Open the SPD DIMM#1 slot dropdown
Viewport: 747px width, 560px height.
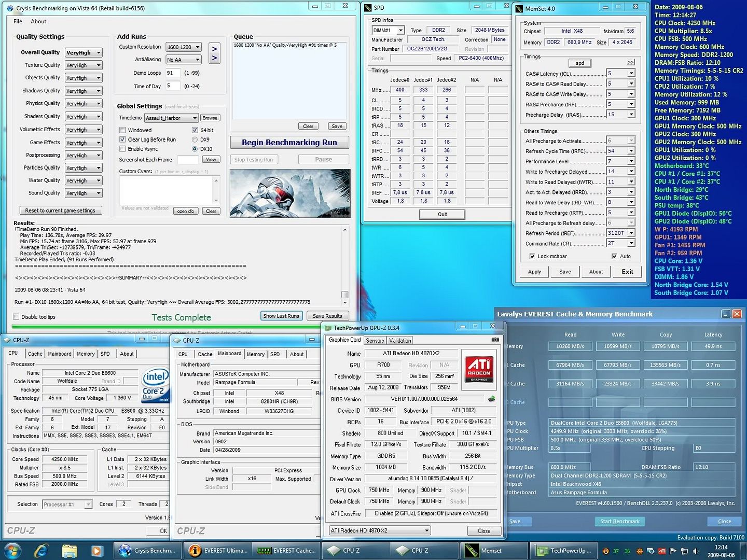[x=388, y=30]
